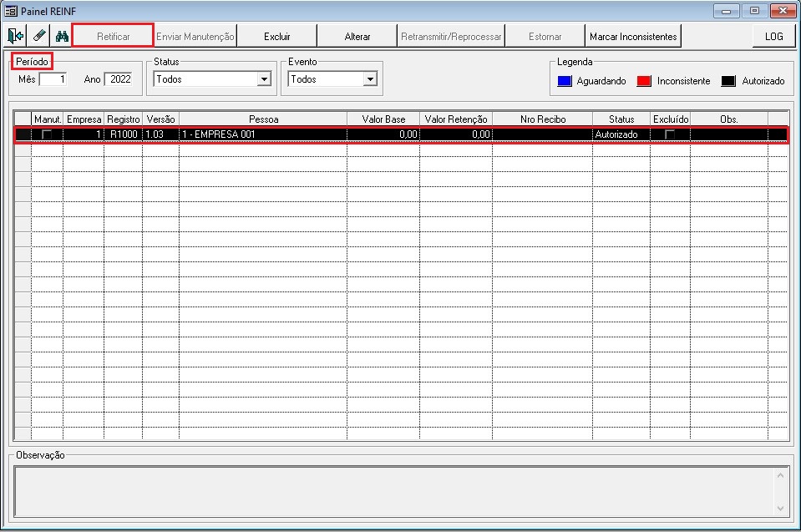The height and width of the screenshot is (532, 801).
Task: Click the Marcar Inconsistentes button
Action: click(x=633, y=36)
